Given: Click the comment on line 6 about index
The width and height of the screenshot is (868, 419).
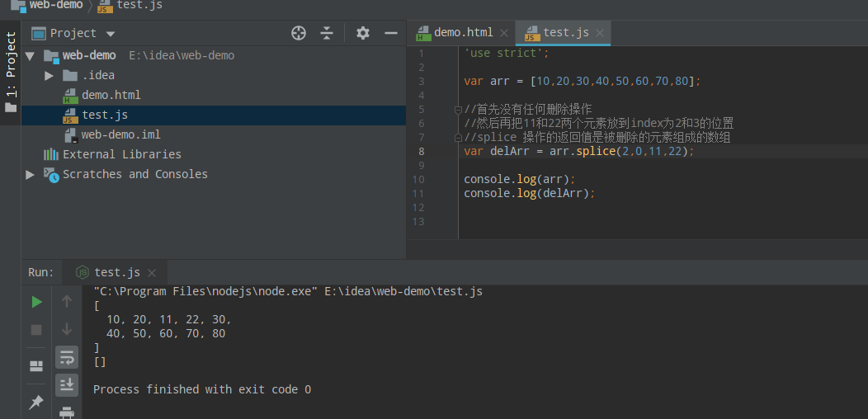Looking at the screenshot, I should [599, 124].
